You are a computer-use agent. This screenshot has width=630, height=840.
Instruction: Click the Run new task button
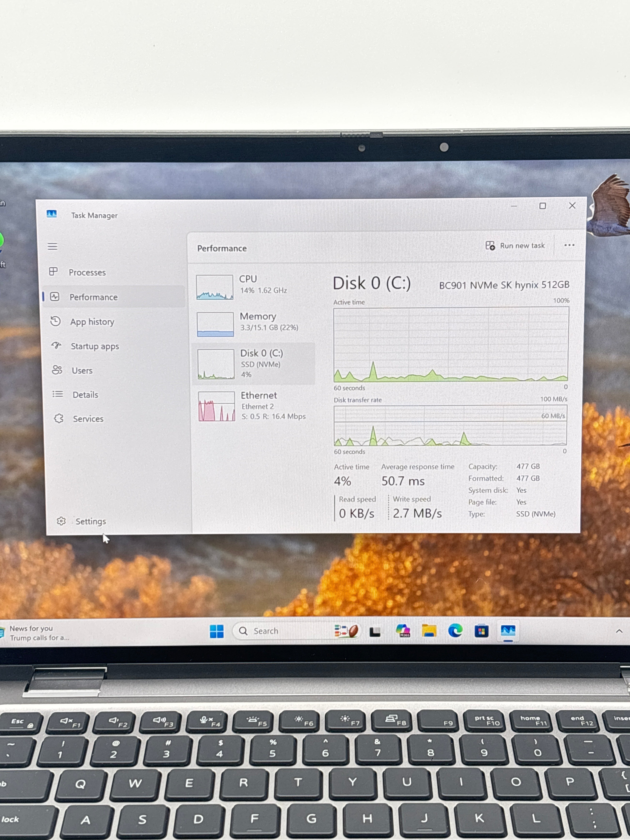click(515, 246)
